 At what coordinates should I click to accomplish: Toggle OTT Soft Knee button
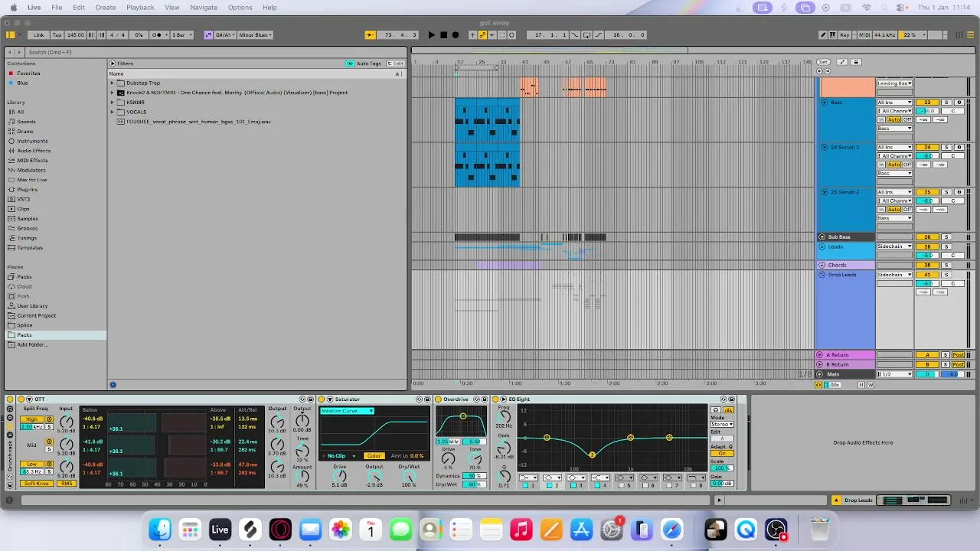pyautogui.click(x=38, y=484)
